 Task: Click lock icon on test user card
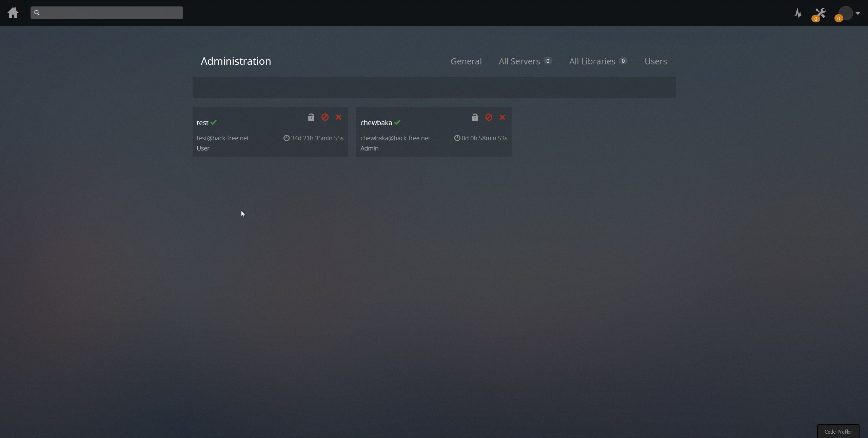tap(311, 117)
